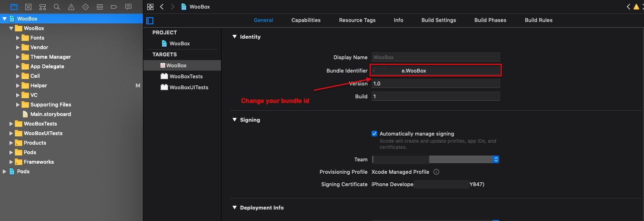Expand the Supporting Files folder
The image size is (644, 221).
(x=18, y=105)
